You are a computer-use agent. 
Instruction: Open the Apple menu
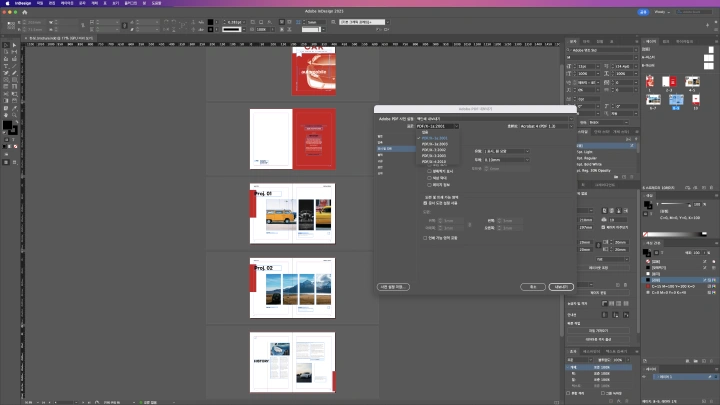[7, 3]
